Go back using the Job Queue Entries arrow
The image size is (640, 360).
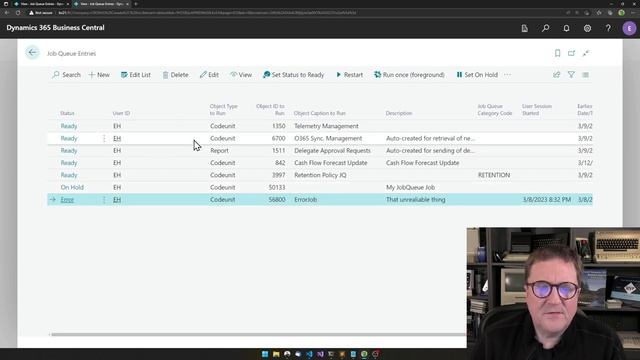pyautogui.click(x=32, y=53)
